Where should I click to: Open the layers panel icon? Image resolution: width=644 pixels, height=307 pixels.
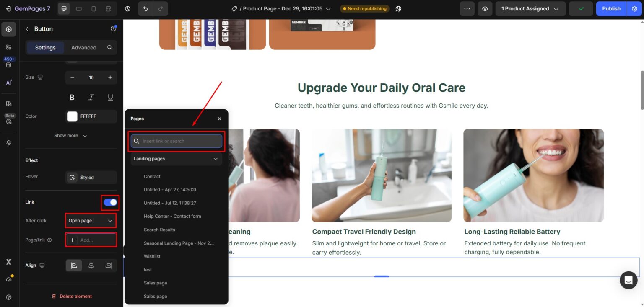point(9,143)
